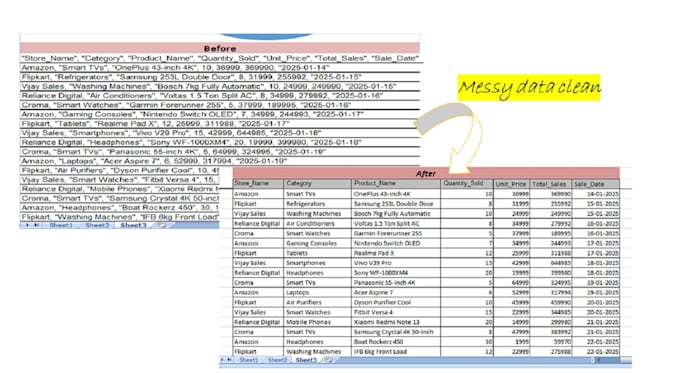Click the last-sheet arrow in After workbook
Image resolution: width=680 pixels, height=373 pixels.
(229, 360)
